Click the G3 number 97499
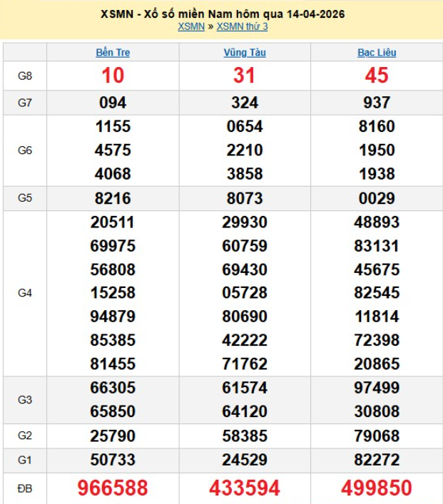The image size is (443, 504). pyautogui.click(x=376, y=388)
